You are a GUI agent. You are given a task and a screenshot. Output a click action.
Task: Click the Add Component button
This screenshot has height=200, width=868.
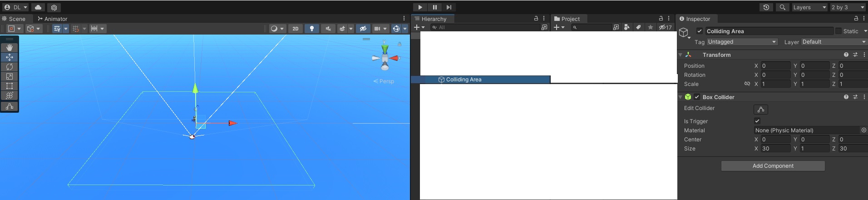click(x=773, y=166)
